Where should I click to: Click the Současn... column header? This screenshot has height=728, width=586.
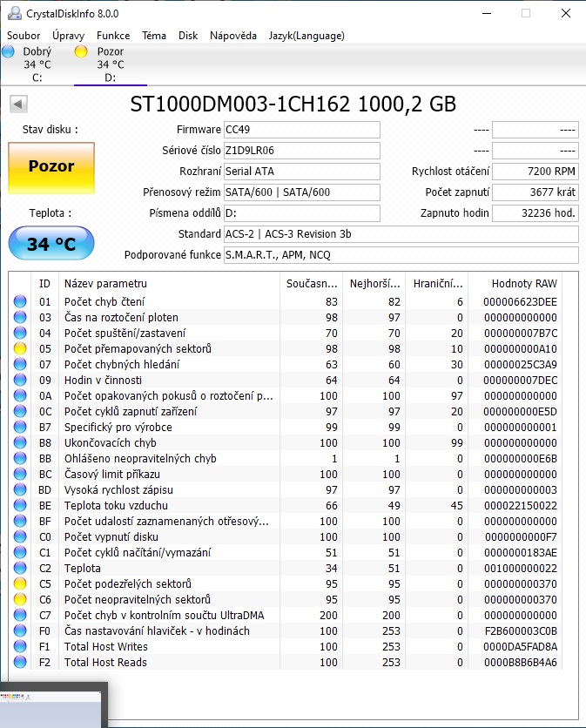click(312, 283)
